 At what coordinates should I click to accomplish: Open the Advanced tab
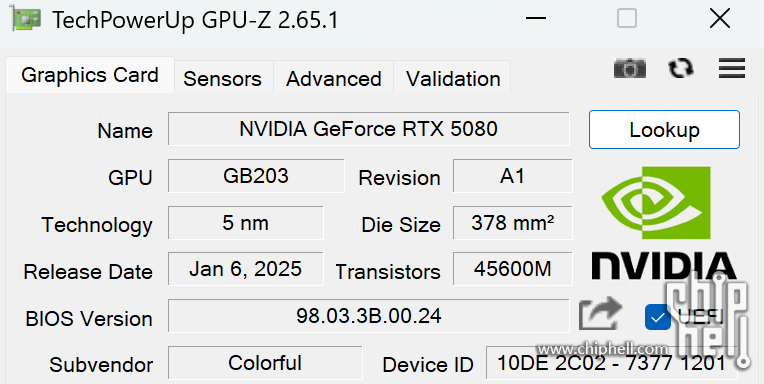click(x=334, y=78)
